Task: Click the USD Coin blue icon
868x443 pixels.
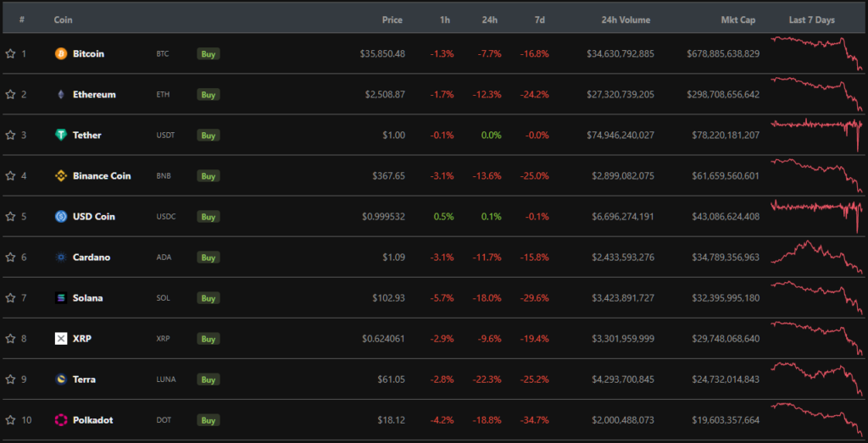Action: click(x=60, y=217)
